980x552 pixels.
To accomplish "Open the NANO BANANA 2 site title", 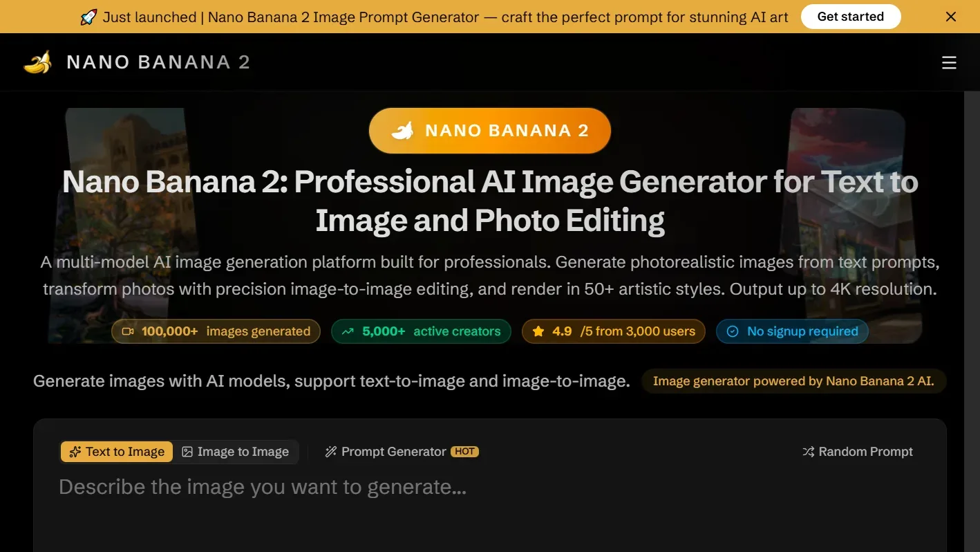I will pyautogui.click(x=158, y=62).
